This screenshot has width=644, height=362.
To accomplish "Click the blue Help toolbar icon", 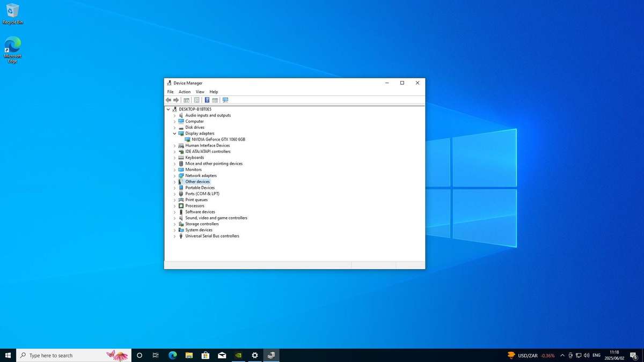I will (x=207, y=100).
